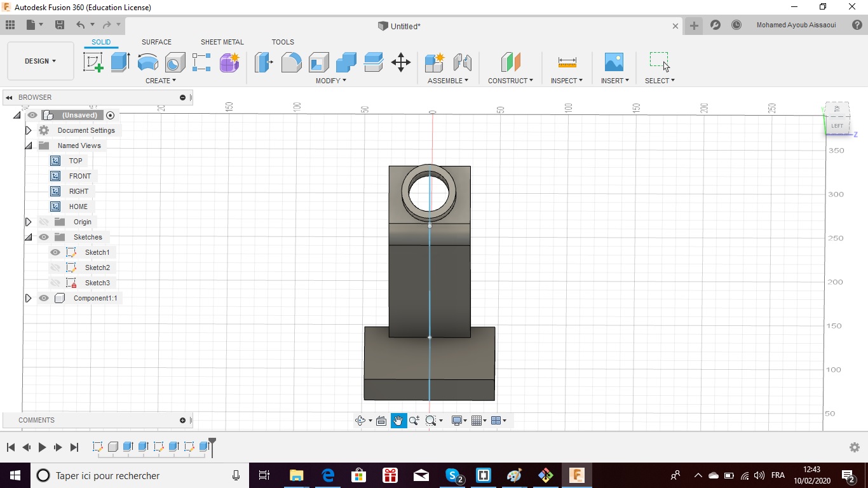Viewport: 868px width, 488px height.
Task: Open the DESIGN workspace dropdown
Action: [x=41, y=61]
